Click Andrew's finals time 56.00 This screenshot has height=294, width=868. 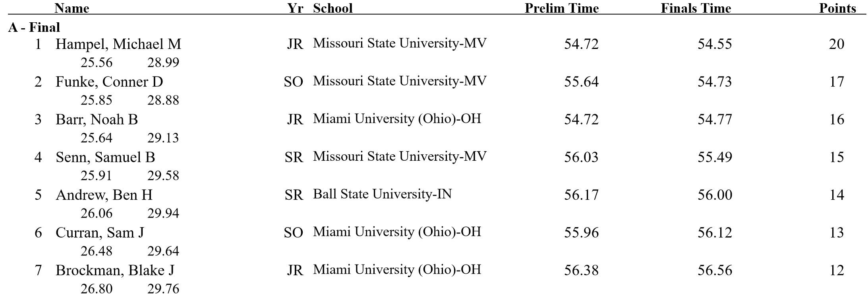[715, 195]
